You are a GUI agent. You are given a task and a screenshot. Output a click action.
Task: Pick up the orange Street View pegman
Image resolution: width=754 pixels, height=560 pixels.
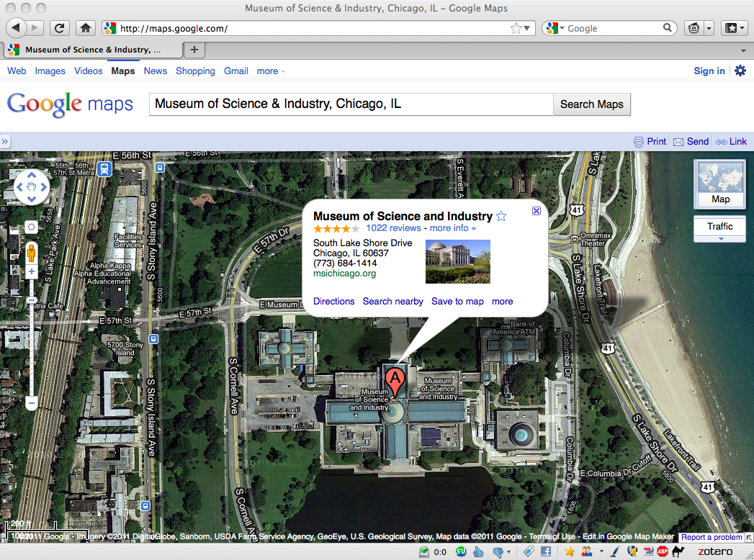[x=31, y=253]
